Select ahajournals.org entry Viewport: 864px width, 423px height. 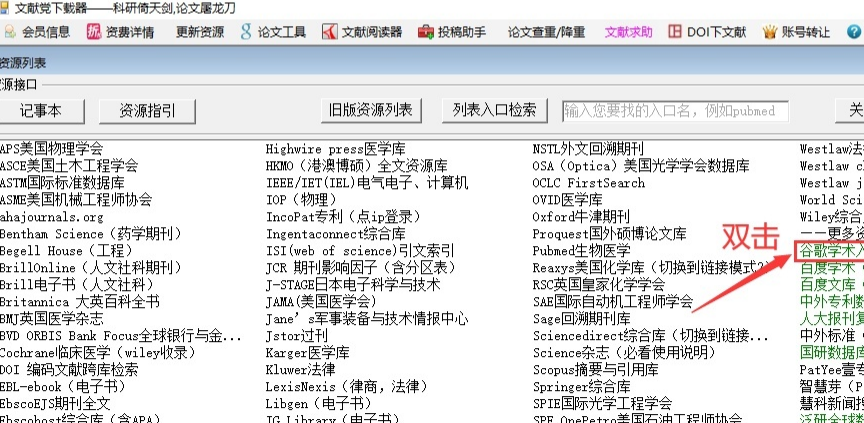point(51,217)
